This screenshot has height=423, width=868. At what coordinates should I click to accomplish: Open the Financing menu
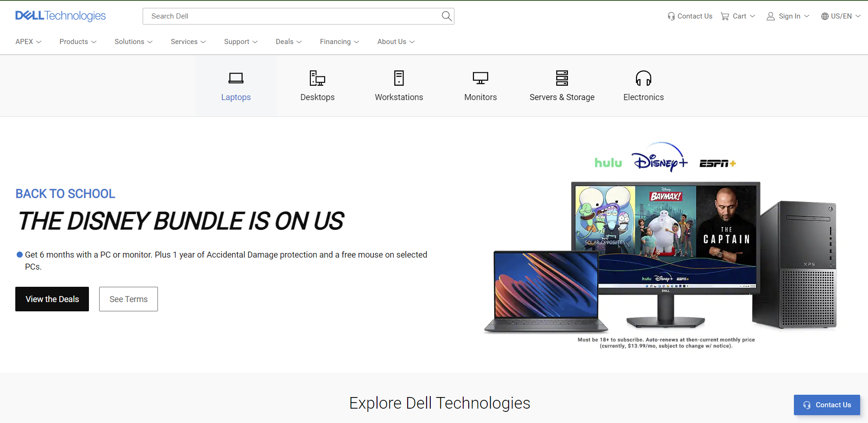click(339, 42)
